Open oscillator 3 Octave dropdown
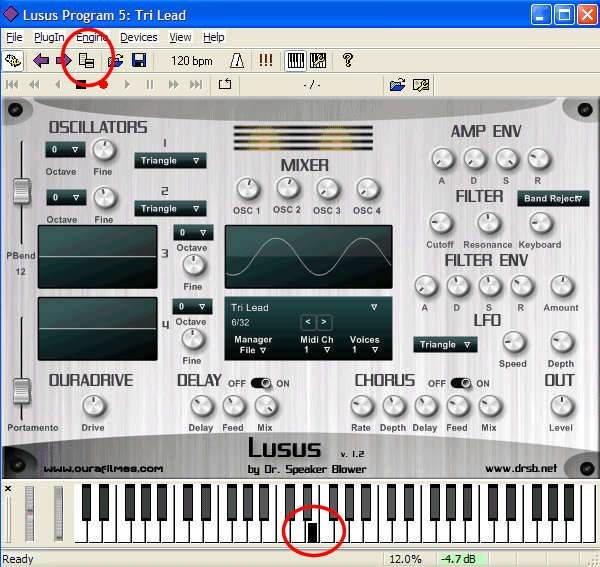The height and width of the screenshot is (567, 600). click(193, 232)
